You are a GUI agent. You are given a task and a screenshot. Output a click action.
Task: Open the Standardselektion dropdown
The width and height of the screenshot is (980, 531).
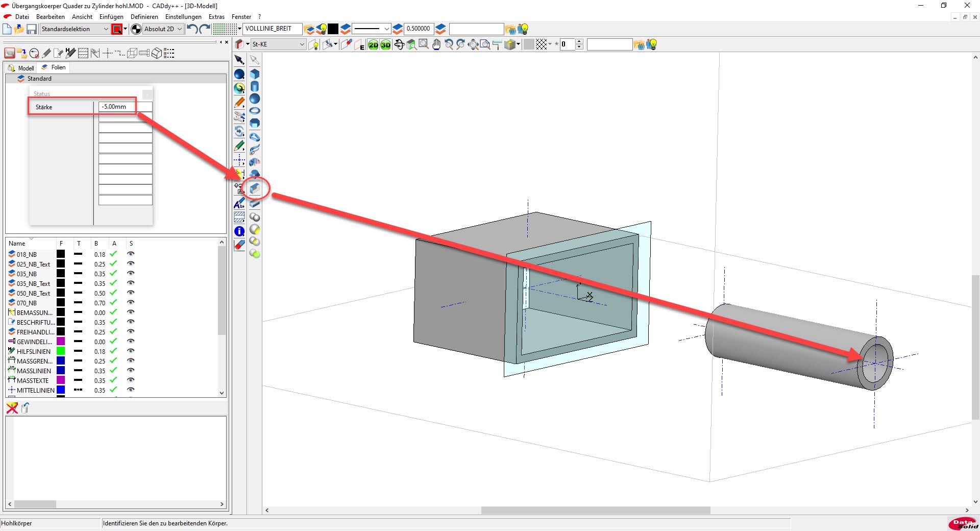click(75, 29)
